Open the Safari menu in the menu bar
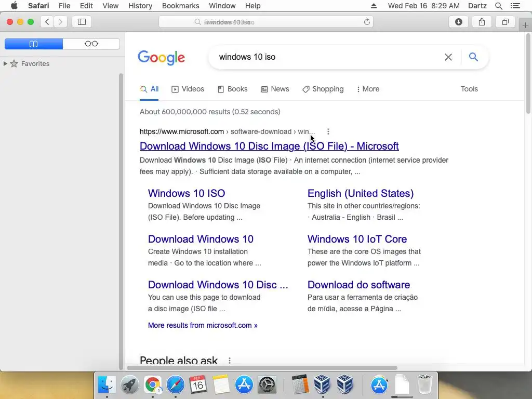This screenshot has height=399, width=532. [x=38, y=6]
